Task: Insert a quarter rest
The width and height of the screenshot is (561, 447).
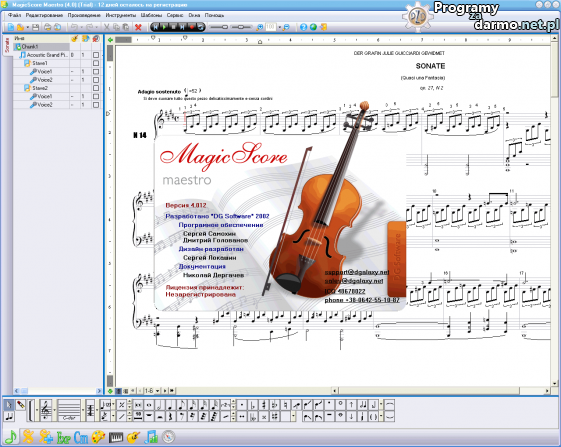Action: [171, 416]
